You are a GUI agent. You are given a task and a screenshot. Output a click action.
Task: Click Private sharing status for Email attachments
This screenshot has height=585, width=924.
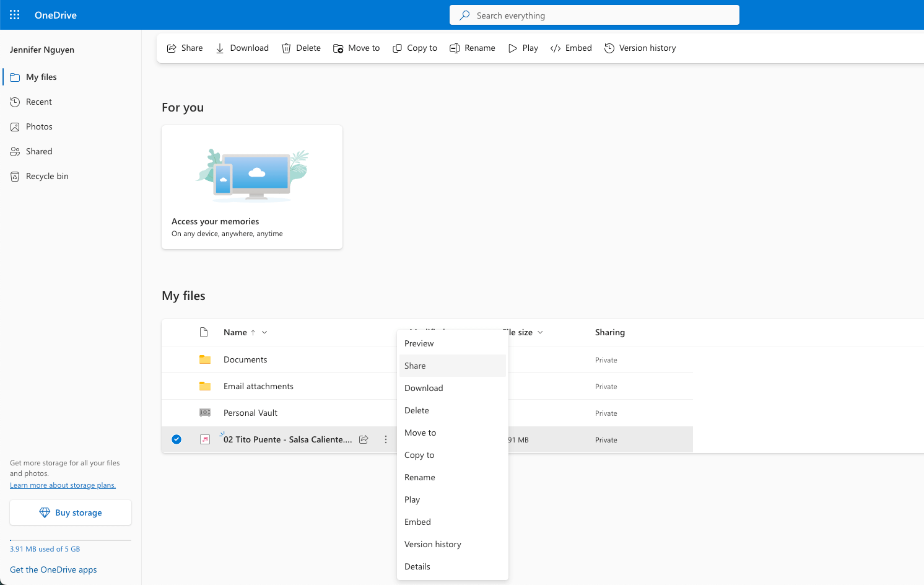606,387
